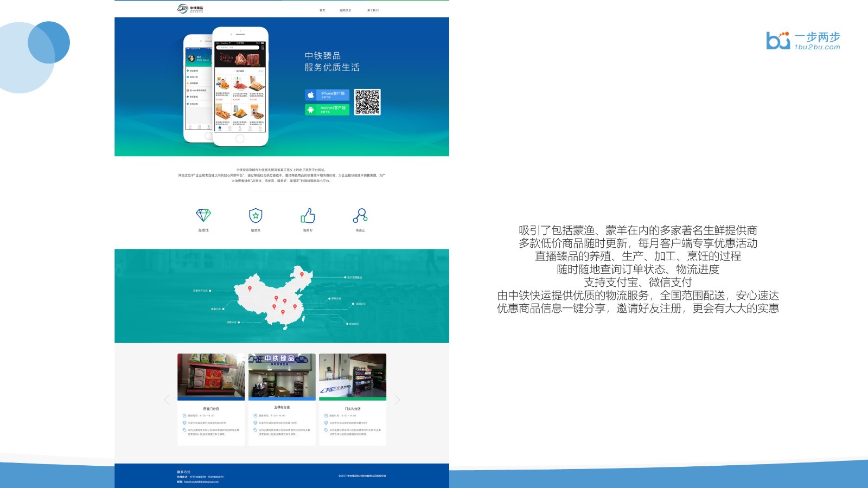Open the 关于我们 nav item
This screenshot has width=868, height=488.
click(373, 10)
